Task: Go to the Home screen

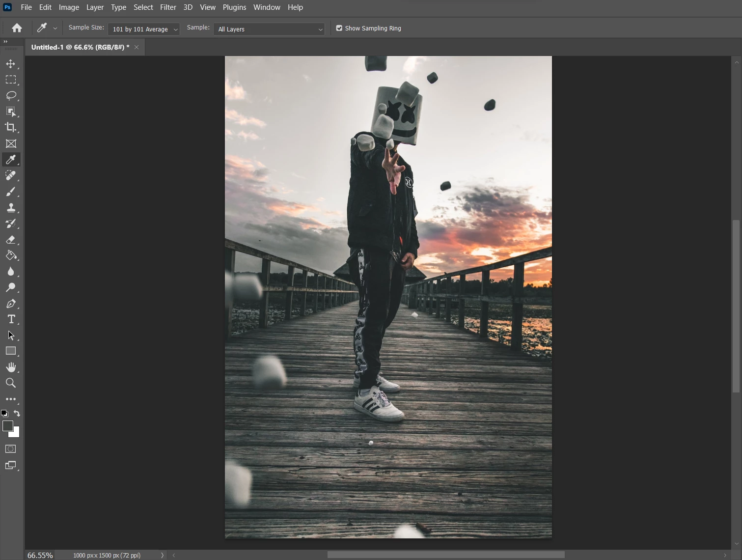Action: pos(17,28)
